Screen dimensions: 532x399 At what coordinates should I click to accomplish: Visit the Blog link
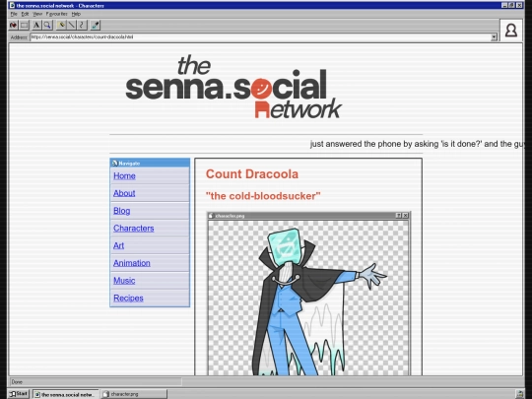[122, 211]
